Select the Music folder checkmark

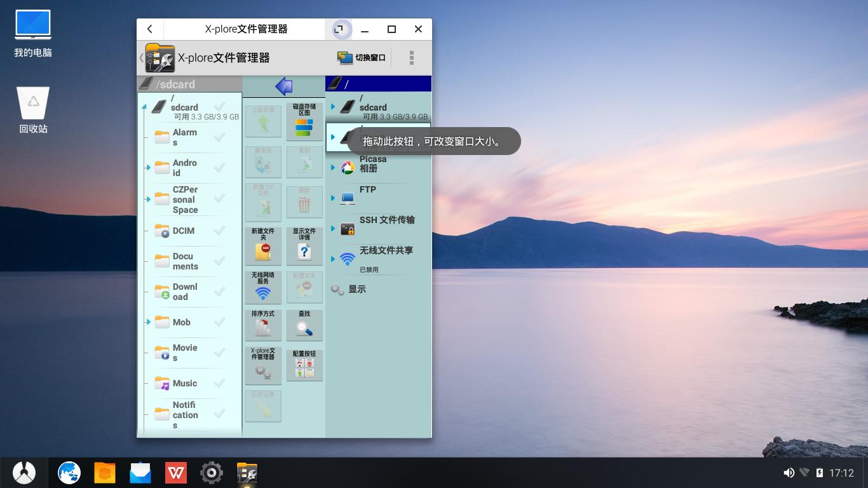(220, 383)
